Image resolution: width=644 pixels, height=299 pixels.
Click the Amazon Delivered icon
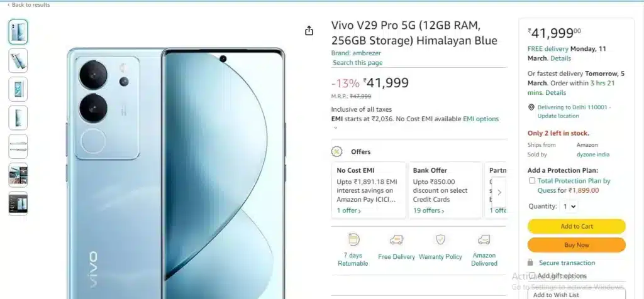coord(484,239)
